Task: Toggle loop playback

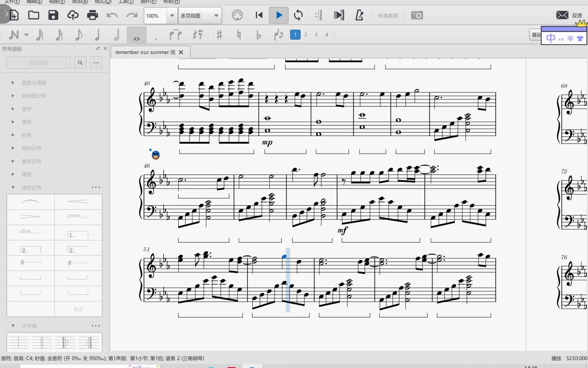Action: point(298,15)
